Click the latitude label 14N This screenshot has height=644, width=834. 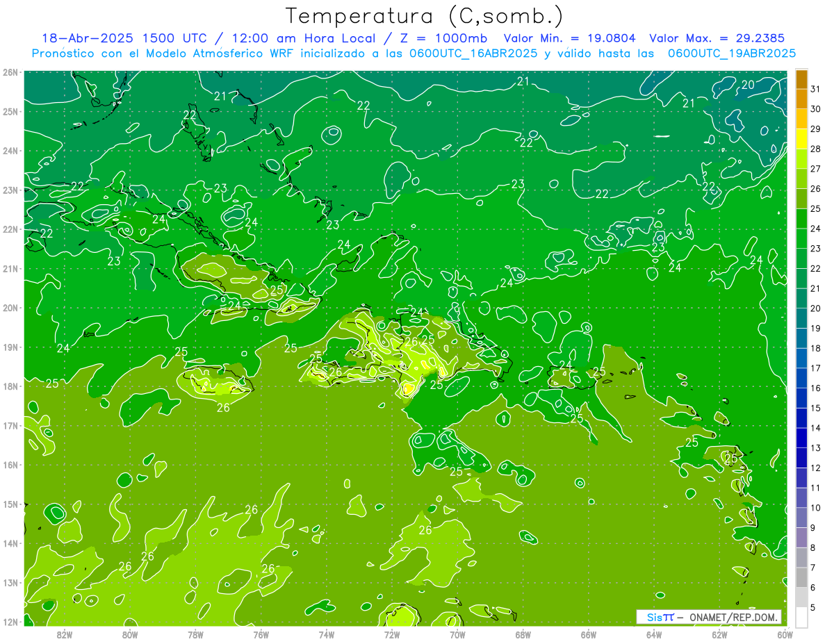10,543
